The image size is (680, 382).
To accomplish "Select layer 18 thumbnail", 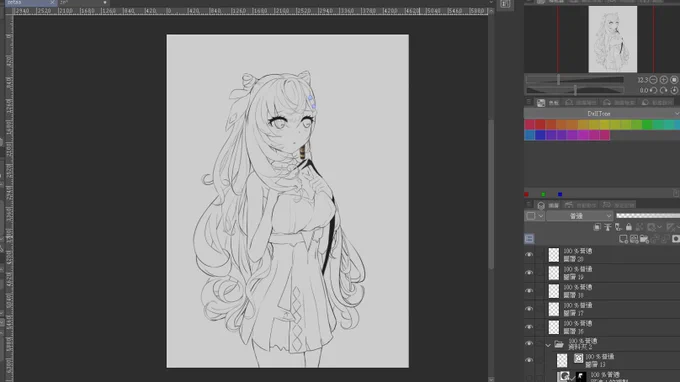I will pyautogui.click(x=554, y=291).
